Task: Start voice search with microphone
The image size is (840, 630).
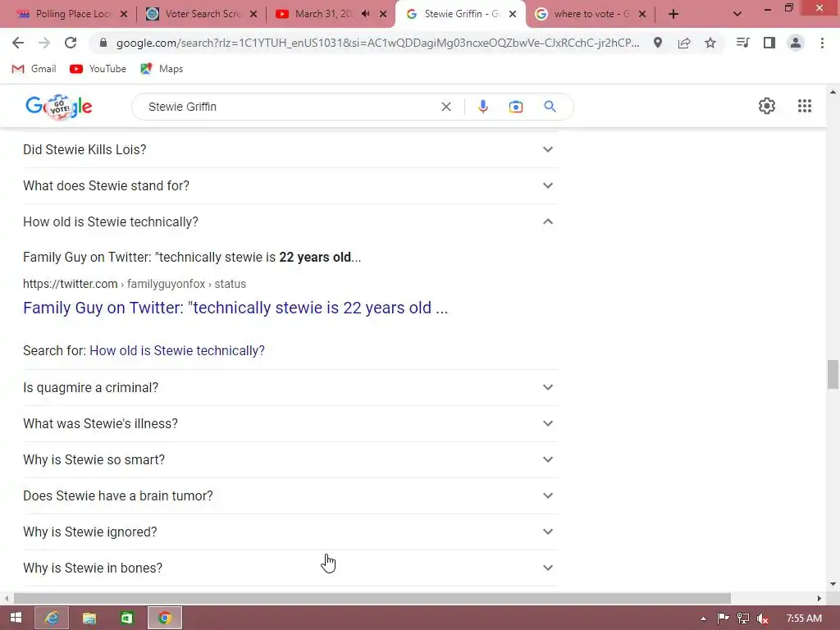Action: (482, 107)
